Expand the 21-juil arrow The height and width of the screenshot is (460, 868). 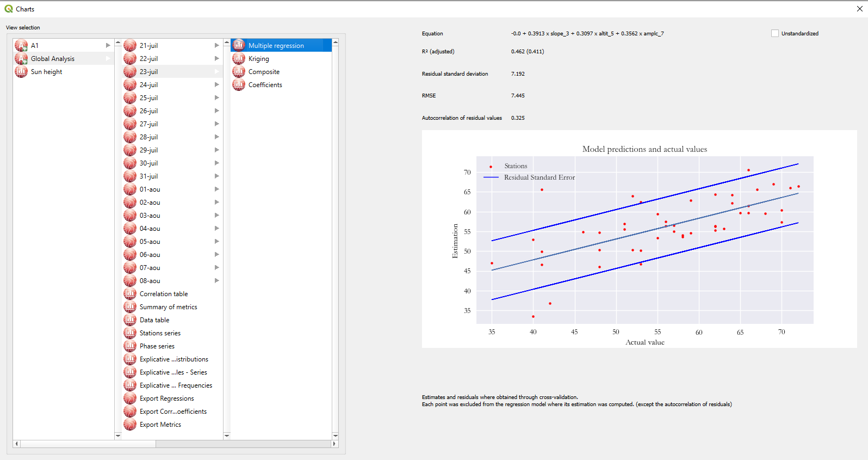pyautogui.click(x=216, y=46)
